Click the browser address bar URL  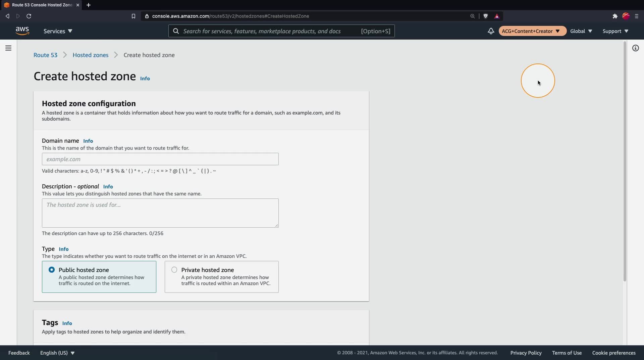(x=230, y=16)
